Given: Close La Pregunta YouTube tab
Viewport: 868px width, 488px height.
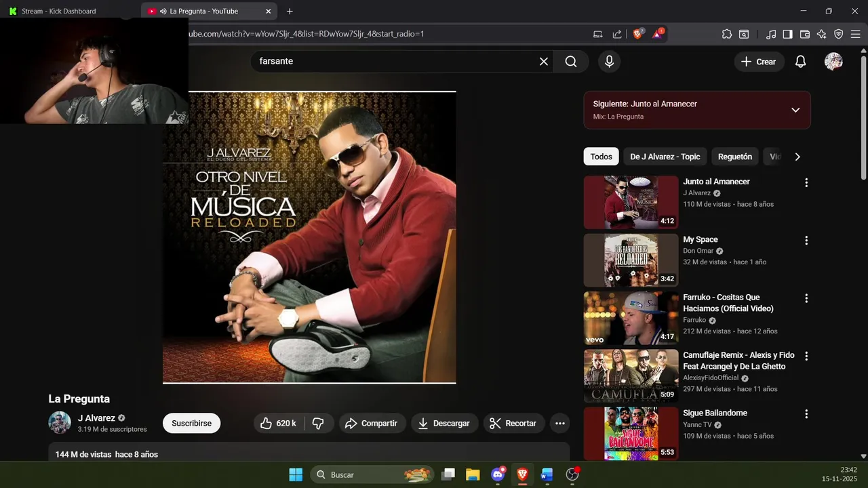Looking at the screenshot, I should [268, 11].
